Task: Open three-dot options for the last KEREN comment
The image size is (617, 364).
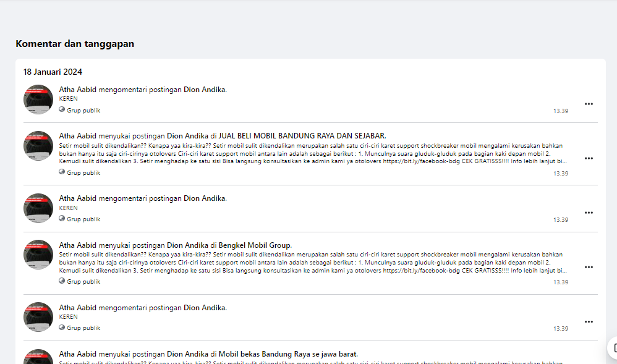Action: 589,321
